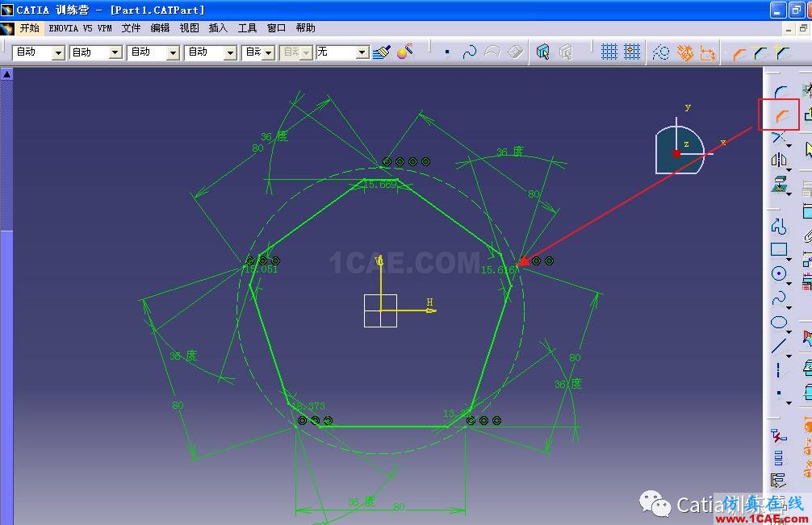812x525 pixels.
Task: Select the Rectangle tool
Action: pos(778,250)
